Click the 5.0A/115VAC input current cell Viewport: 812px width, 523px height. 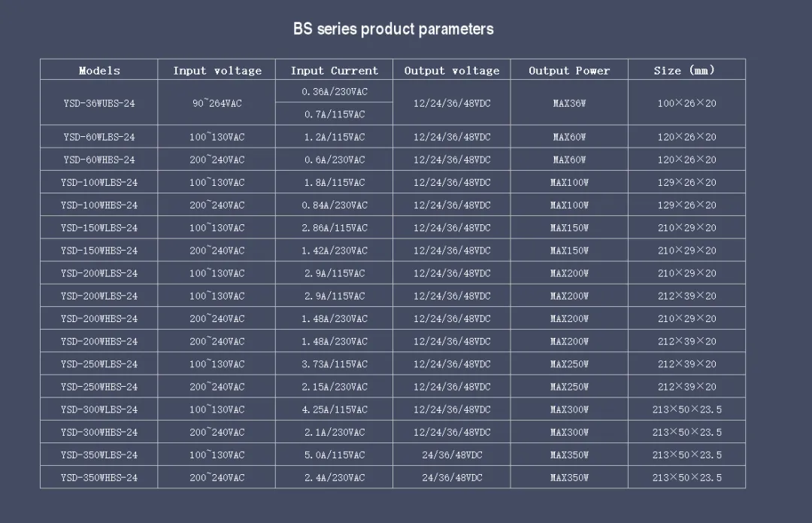point(334,455)
